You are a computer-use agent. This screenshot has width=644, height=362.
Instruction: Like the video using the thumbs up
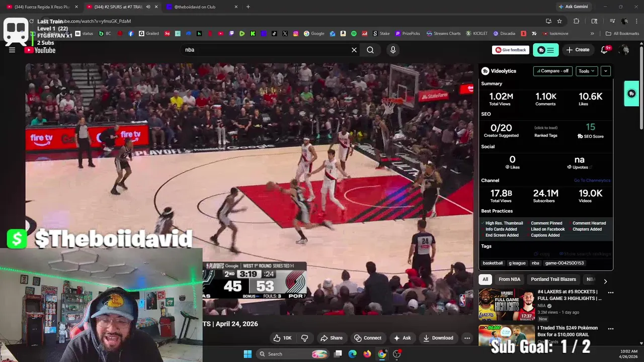click(x=282, y=338)
